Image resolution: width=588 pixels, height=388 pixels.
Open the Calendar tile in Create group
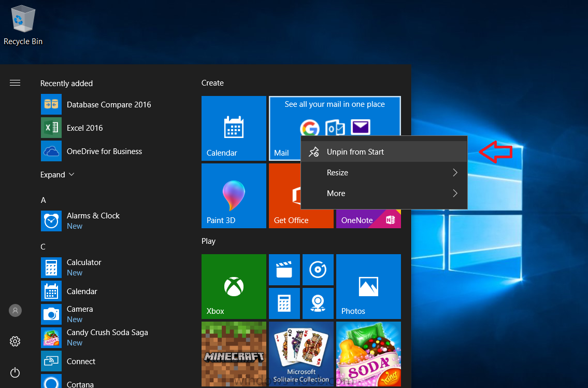234,129
